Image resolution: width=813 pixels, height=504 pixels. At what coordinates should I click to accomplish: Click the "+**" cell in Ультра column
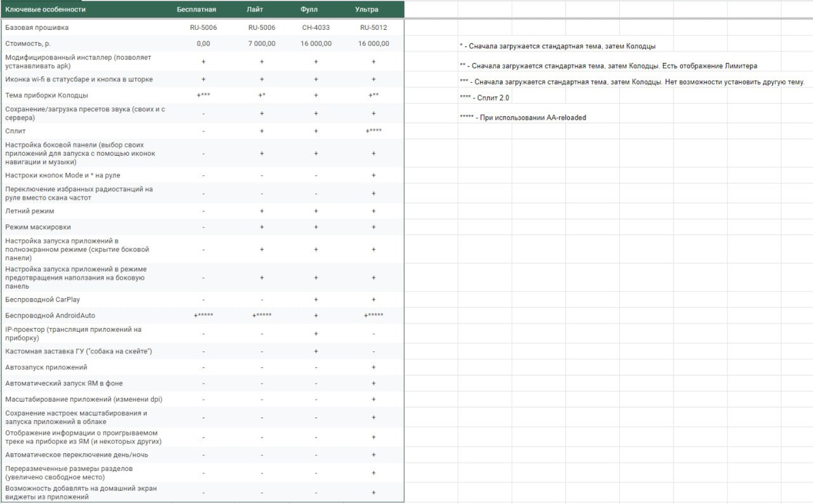pyautogui.click(x=374, y=96)
